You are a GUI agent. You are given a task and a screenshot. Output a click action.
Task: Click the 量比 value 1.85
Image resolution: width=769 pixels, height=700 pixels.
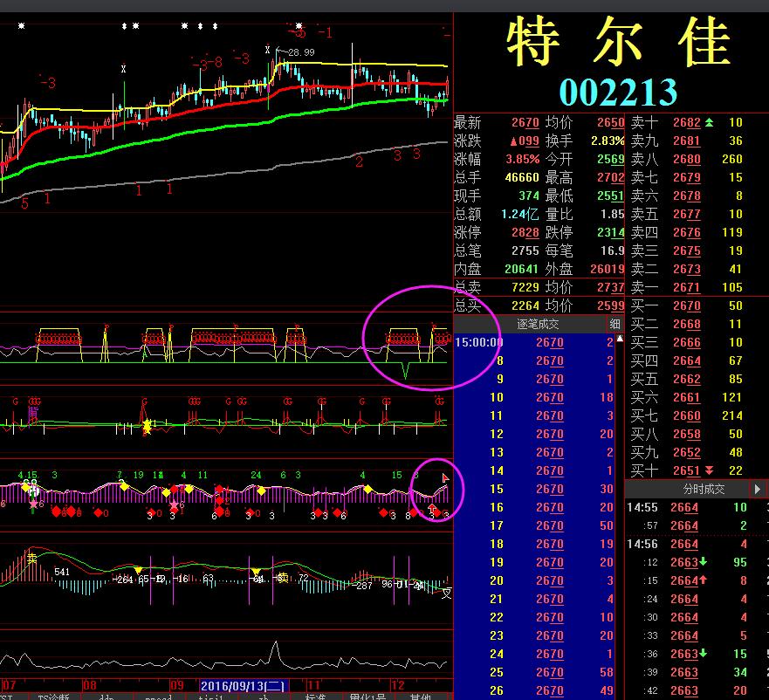click(x=612, y=214)
